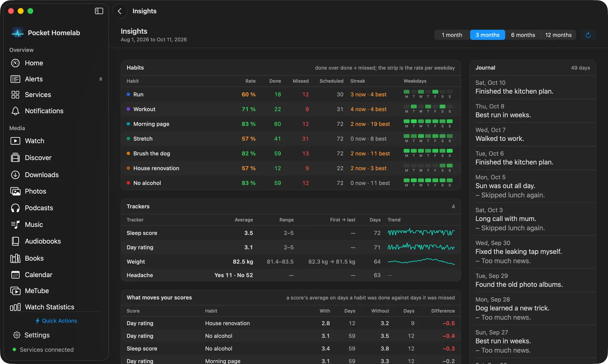Click the Weight trend sparkline

coord(421,261)
